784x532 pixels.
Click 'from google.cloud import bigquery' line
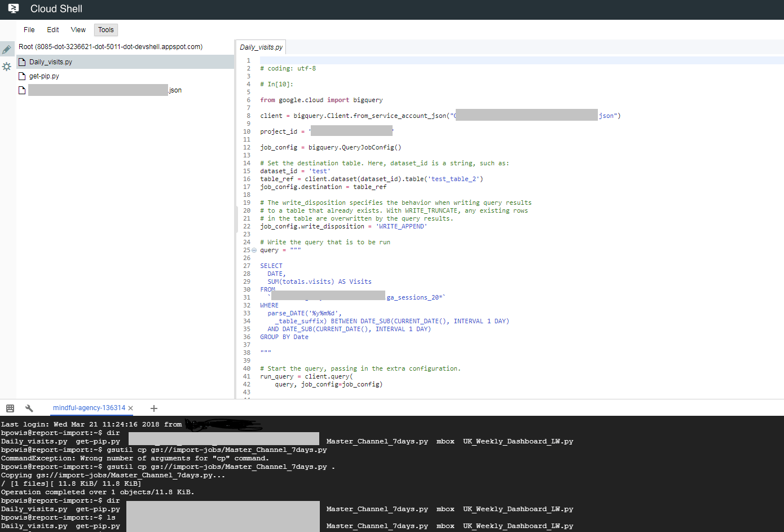pyautogui.click(x=321, y=100)
